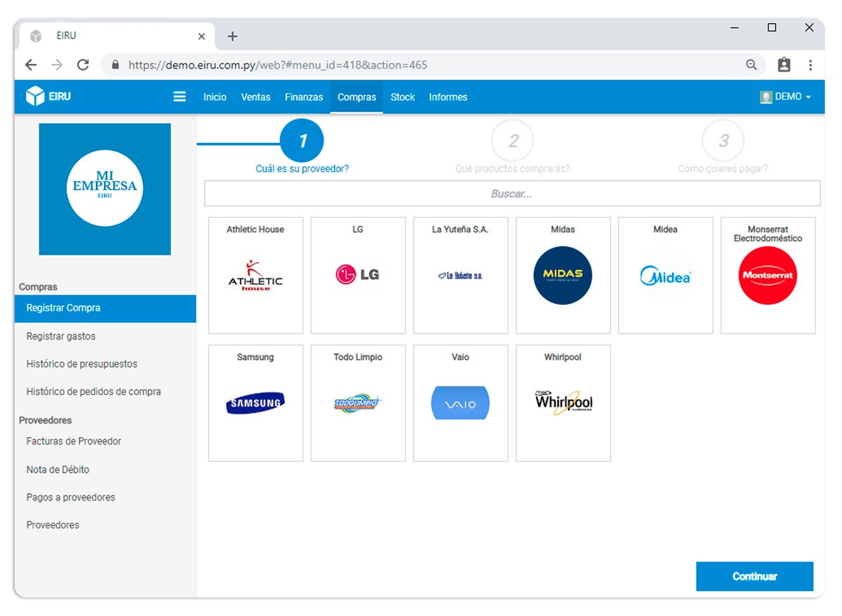
Task: Select the Midea supplier logo
Action: (665, 276)
